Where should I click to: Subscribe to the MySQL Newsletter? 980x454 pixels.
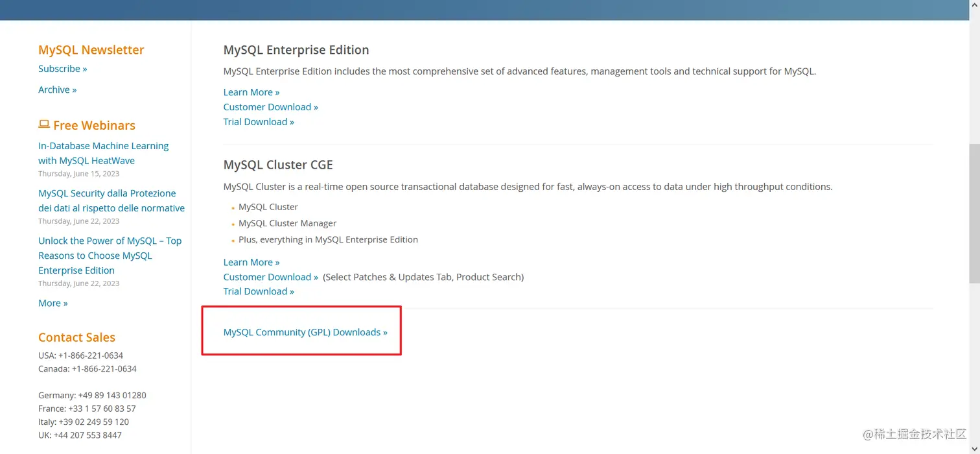(x=62, y=69)
